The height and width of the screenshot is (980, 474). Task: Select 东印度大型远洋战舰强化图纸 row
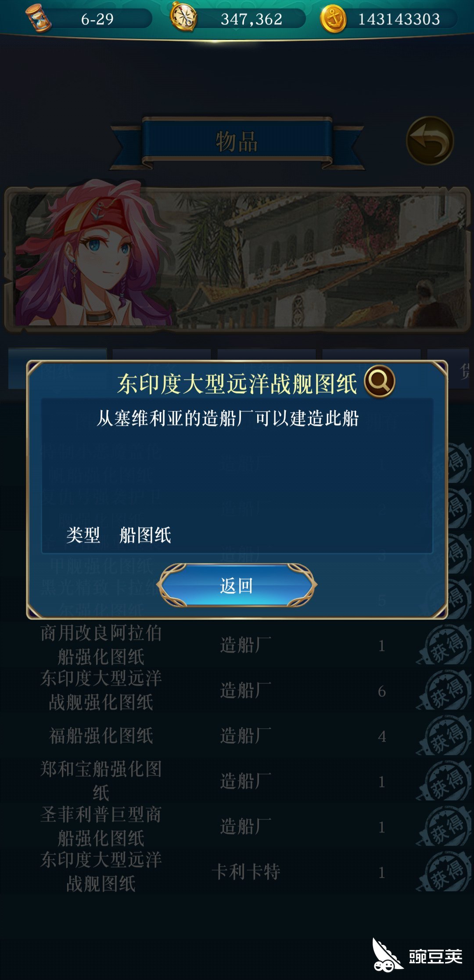[237, 691]
